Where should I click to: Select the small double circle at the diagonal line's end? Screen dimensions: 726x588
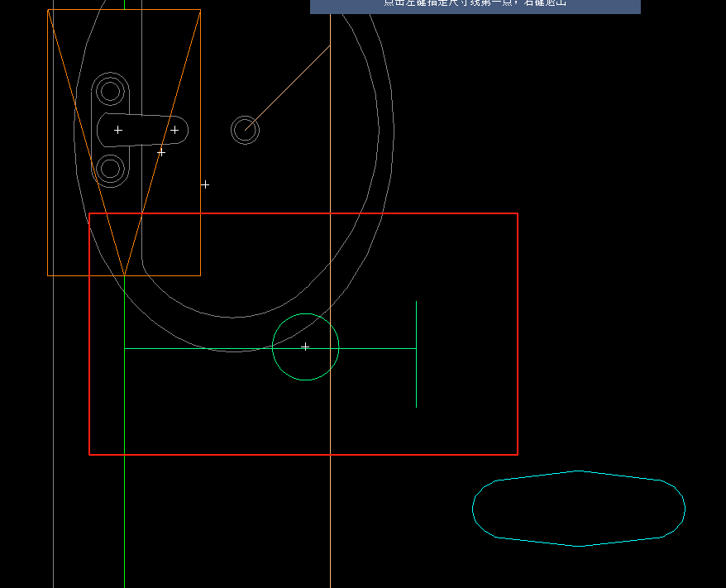click(245, 130)
